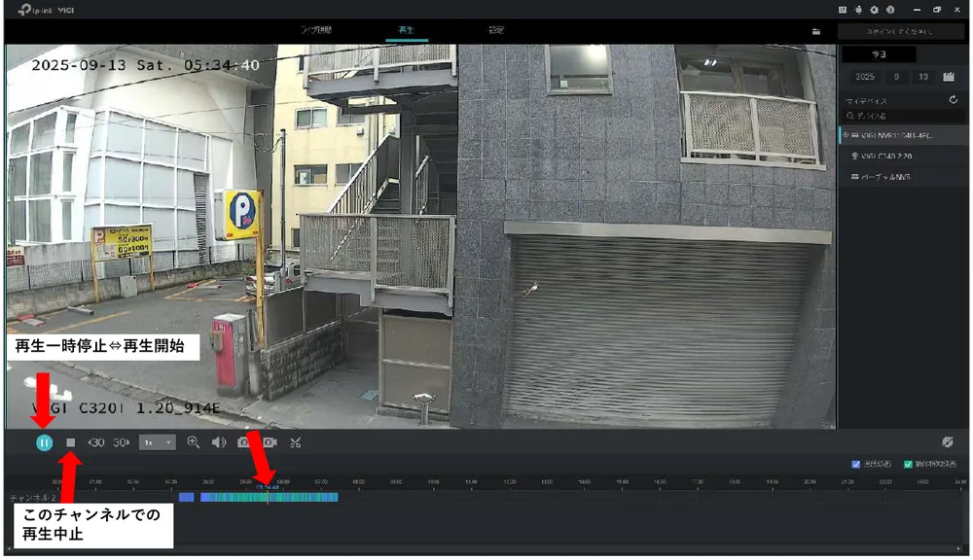Click the bug-shaped icon in title bar
This screenshot has height=560, width=973.
(x=858, y=10)
